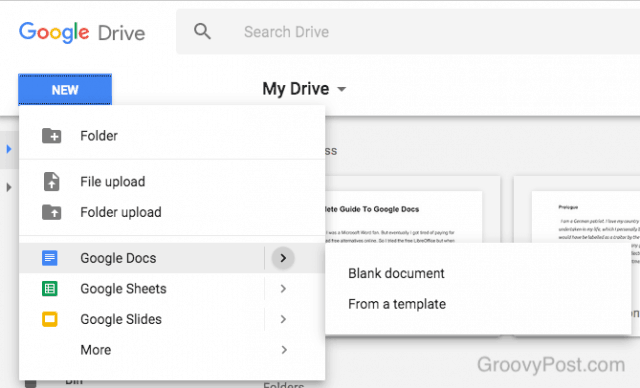Click the blue Google Docs icon
This screenshot has height=388, width=640.
pos(50,258)
